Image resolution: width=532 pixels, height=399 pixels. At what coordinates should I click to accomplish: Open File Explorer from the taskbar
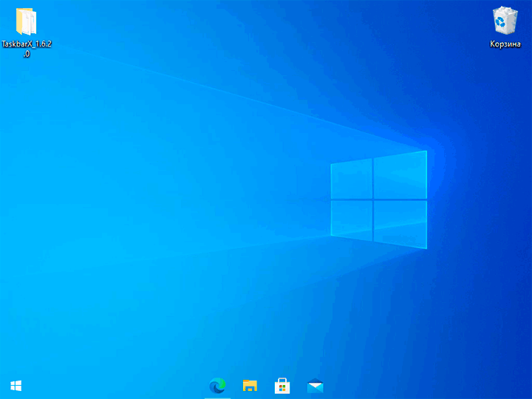tap(250, 386)
